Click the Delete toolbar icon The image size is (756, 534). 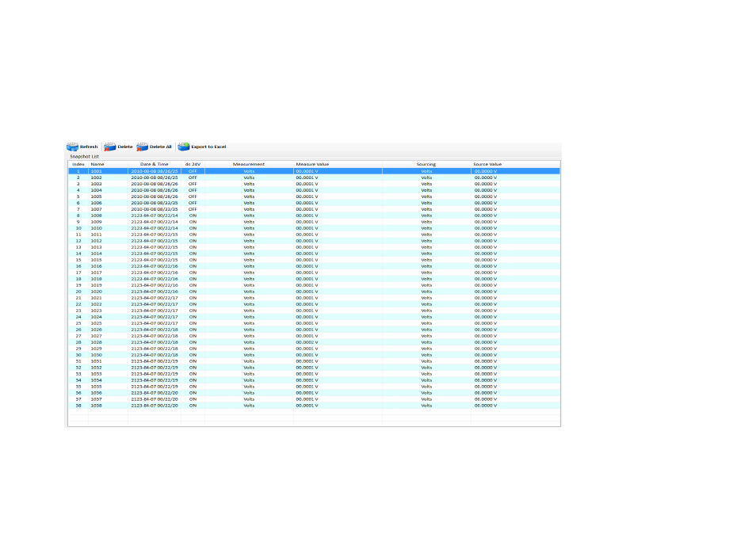coord(110,147)
